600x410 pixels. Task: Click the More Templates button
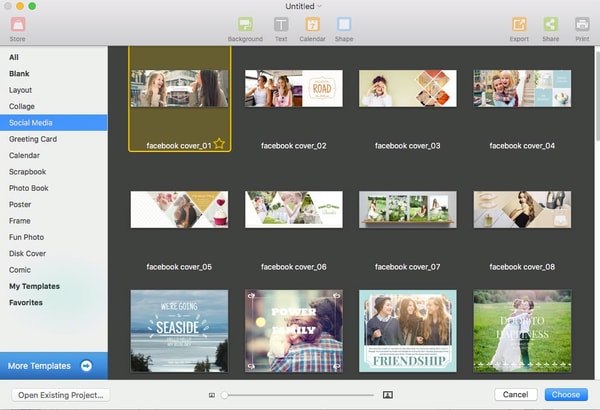54,366
